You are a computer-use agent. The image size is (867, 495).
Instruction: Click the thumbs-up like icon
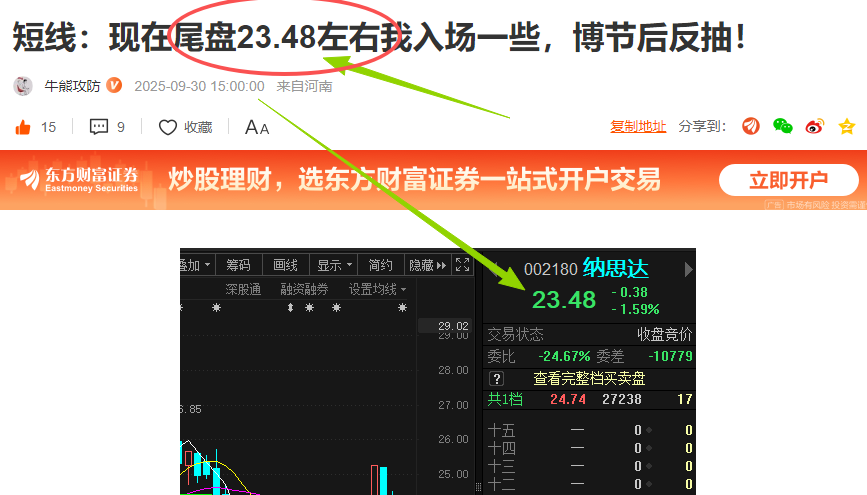tap(23, 128)
